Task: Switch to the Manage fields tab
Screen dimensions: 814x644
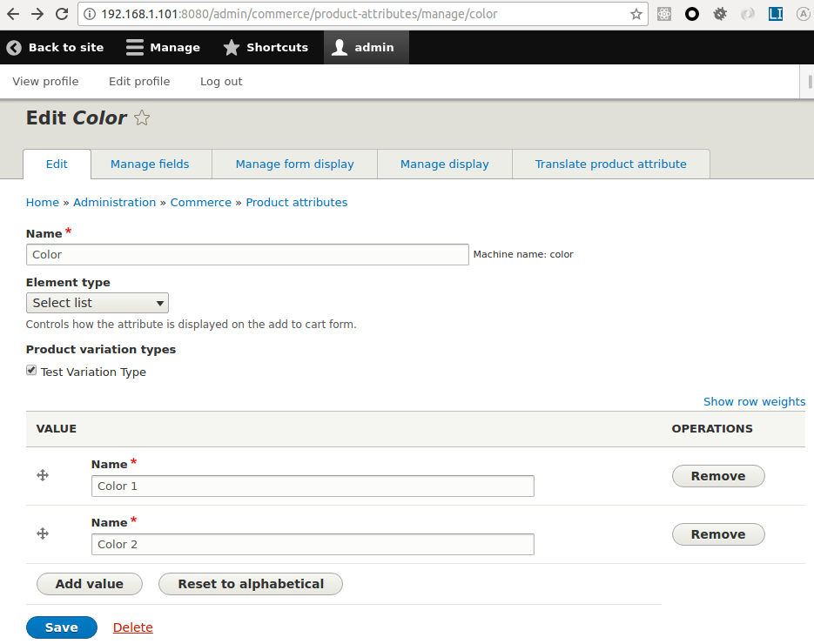Action: (151, 164)
